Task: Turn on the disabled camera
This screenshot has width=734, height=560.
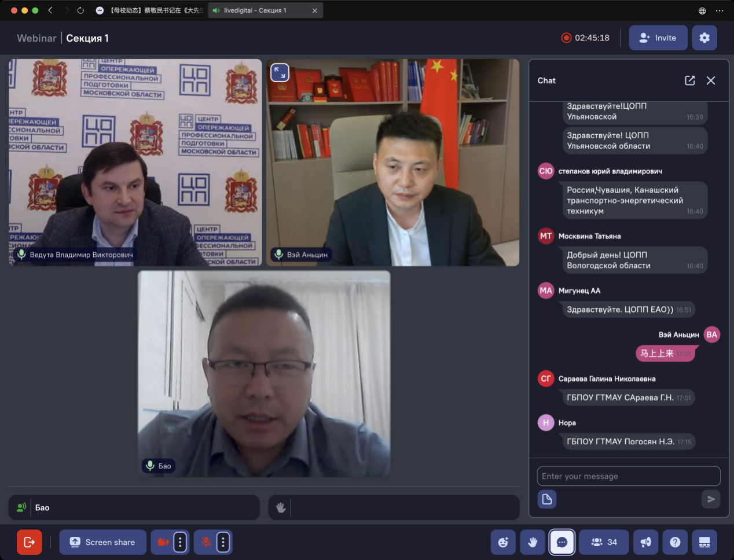Action: 163,542
